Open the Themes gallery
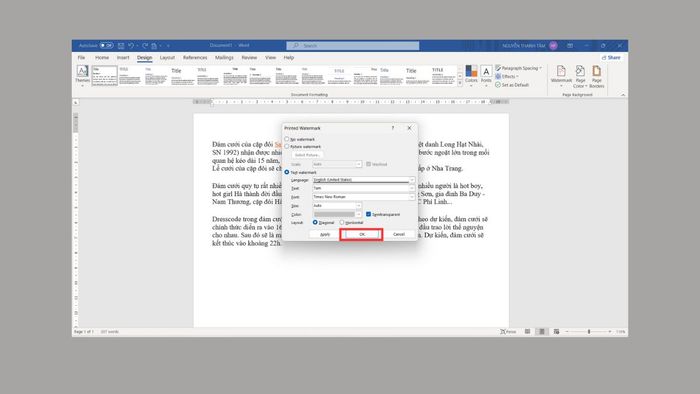This screenshot has width=700, height=394. click(82, 75)
